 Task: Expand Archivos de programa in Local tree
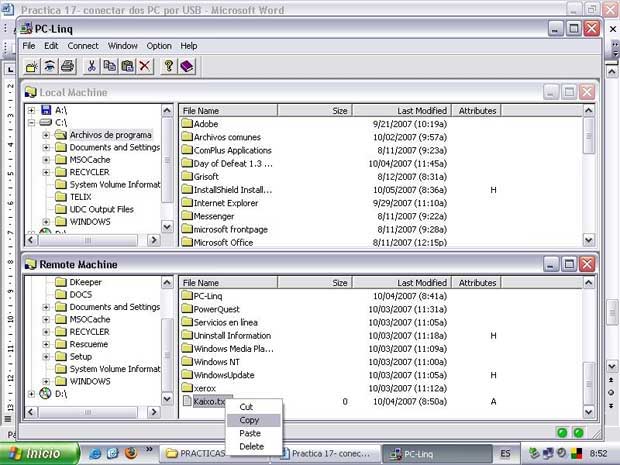pyautogui.click(x=46, y=135)
